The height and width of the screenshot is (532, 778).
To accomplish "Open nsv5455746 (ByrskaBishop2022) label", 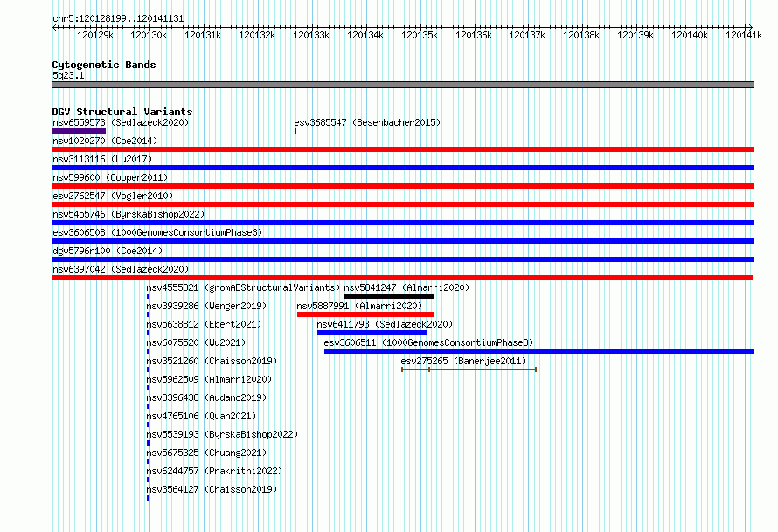I will [129, 214].
